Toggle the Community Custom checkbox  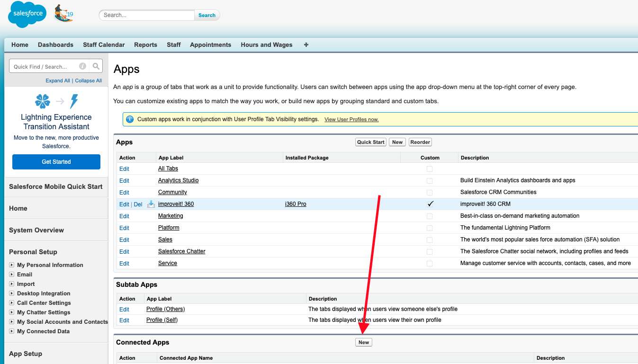(430, 193)
